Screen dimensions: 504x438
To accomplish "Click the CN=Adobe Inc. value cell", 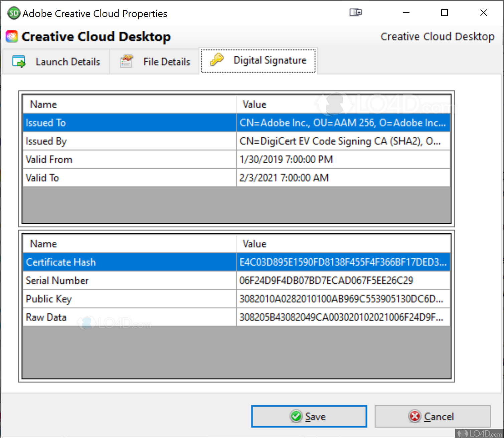I will pyautogui.click(x=343, y=123).
